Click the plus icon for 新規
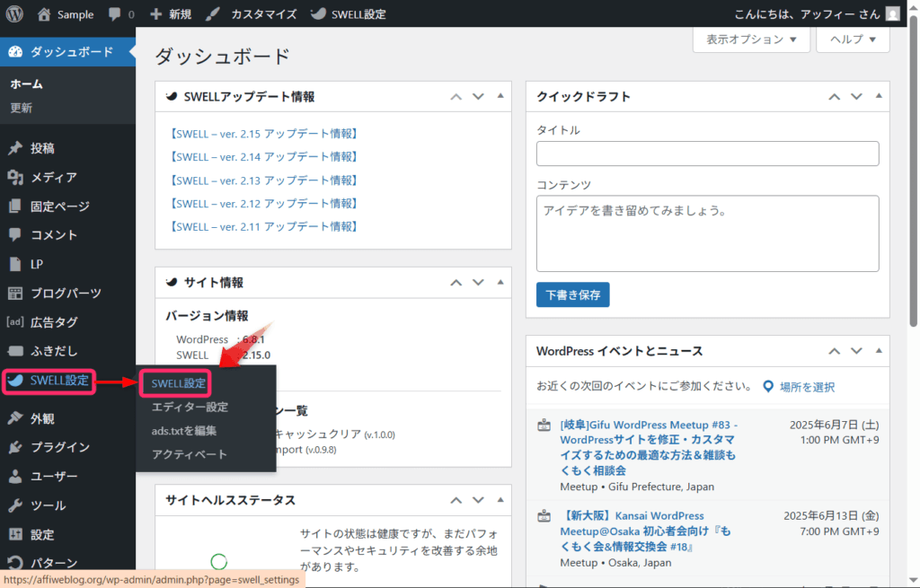Viewport: 920px width, 588px height. pos(155,14)
